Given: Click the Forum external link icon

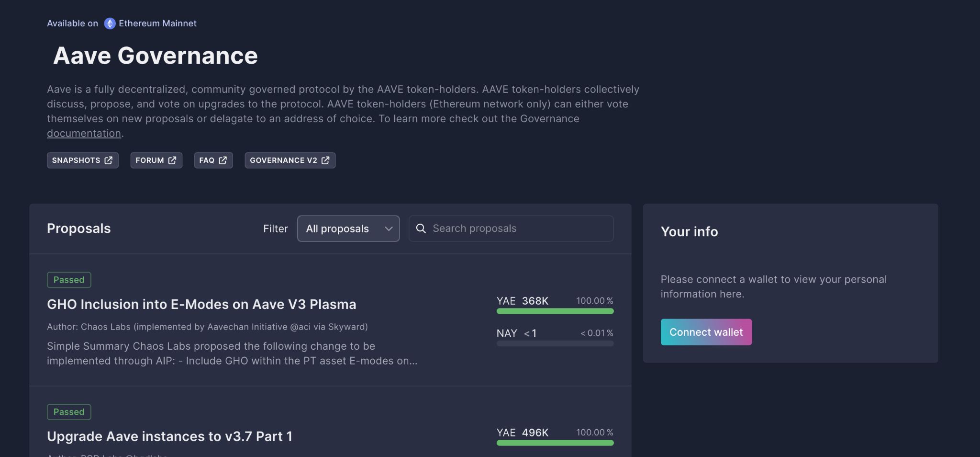Looking at the screenshot, I should [x=172, y=160].
